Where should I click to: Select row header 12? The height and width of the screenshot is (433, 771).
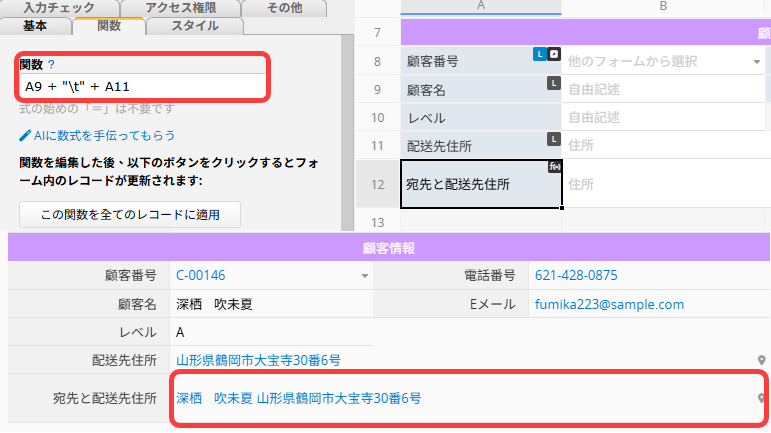378,184
